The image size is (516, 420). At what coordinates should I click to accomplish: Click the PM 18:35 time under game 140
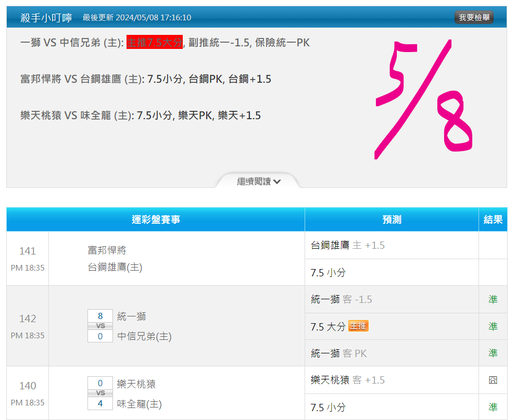[28, 403]
